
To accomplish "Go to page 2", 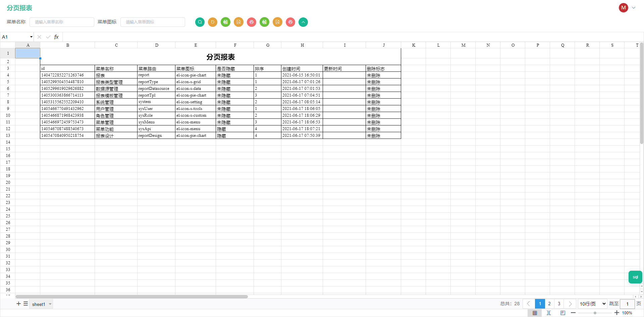I will (549, 304).
